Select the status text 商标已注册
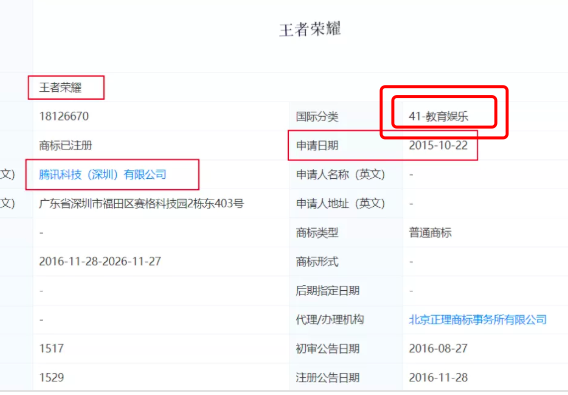This screenshot has width=568, height=395. pyautogui.click(x=66, y=145)
